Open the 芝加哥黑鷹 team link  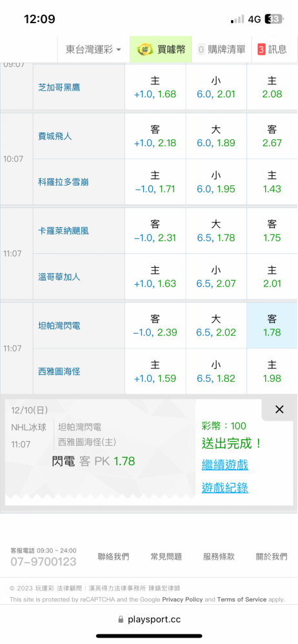(x=59, y=87)
